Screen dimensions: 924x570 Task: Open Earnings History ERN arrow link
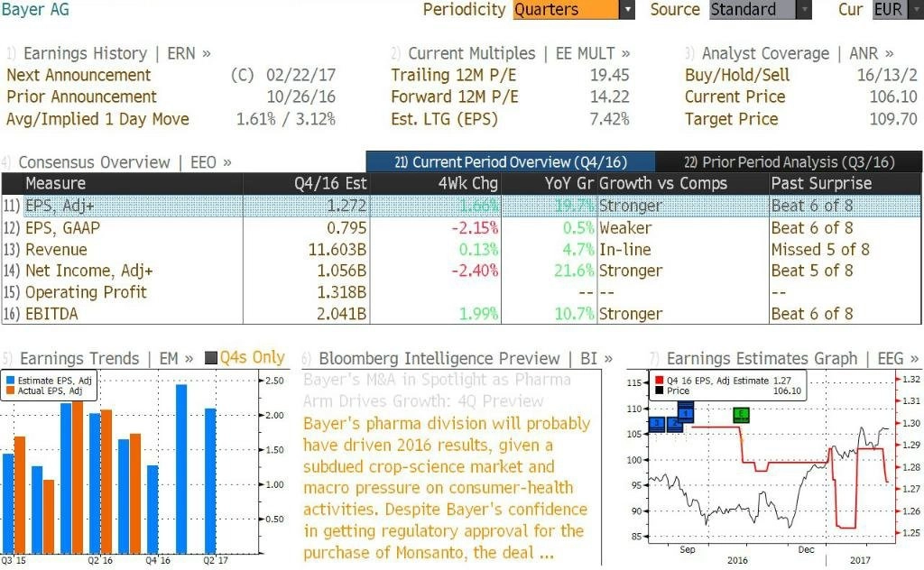(x=207, y=53)
